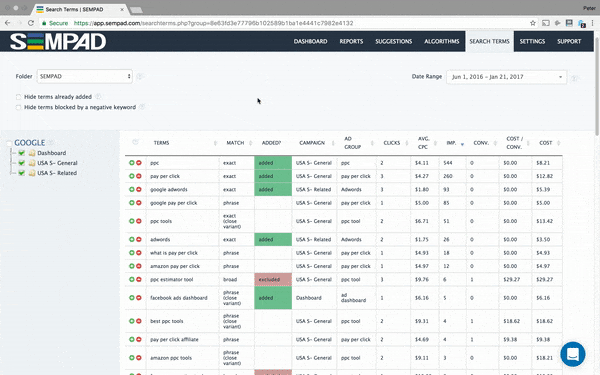This screenshot has width=600, height=375.
Task: Add 'pay per click' term via green plus
Action: (132, 176)
